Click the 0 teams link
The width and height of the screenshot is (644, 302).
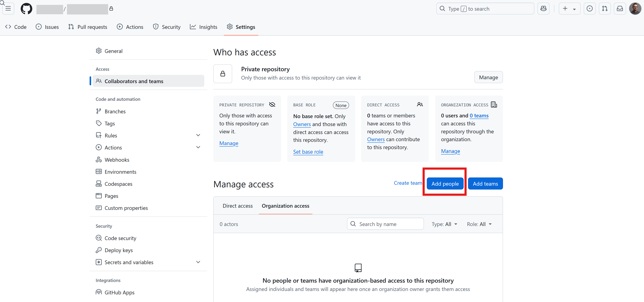[x=479, y=116]
